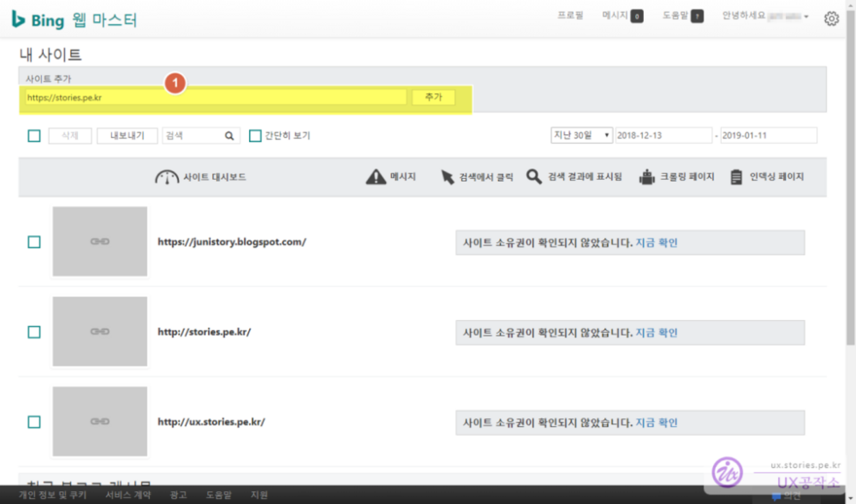
Task: Open the 프로필 menu item
Action: click(570, 16)
